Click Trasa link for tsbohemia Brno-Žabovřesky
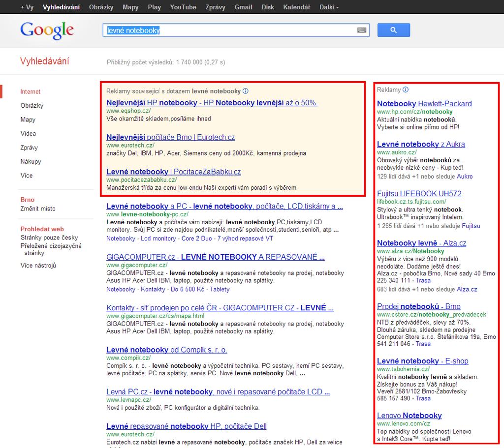The height and width of the screenshot is (448, 504). [423, 398]
